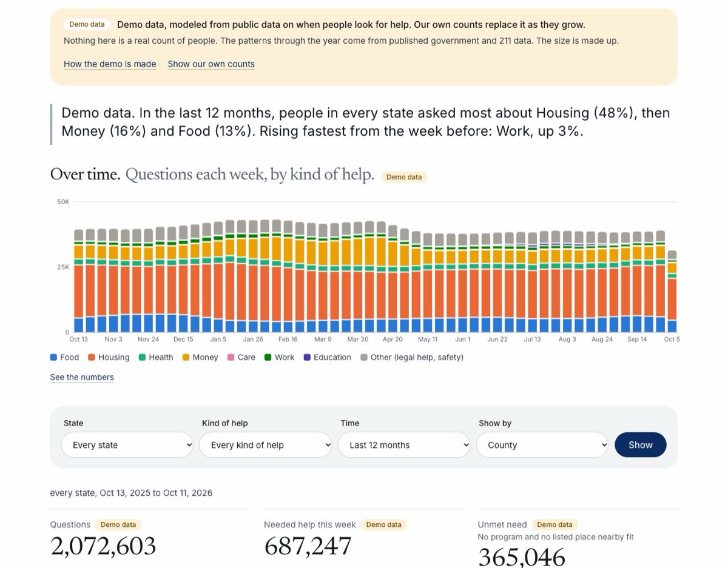Click the 'Jun 22' axis label
This screenshot has width=728, height=568.
497,339
